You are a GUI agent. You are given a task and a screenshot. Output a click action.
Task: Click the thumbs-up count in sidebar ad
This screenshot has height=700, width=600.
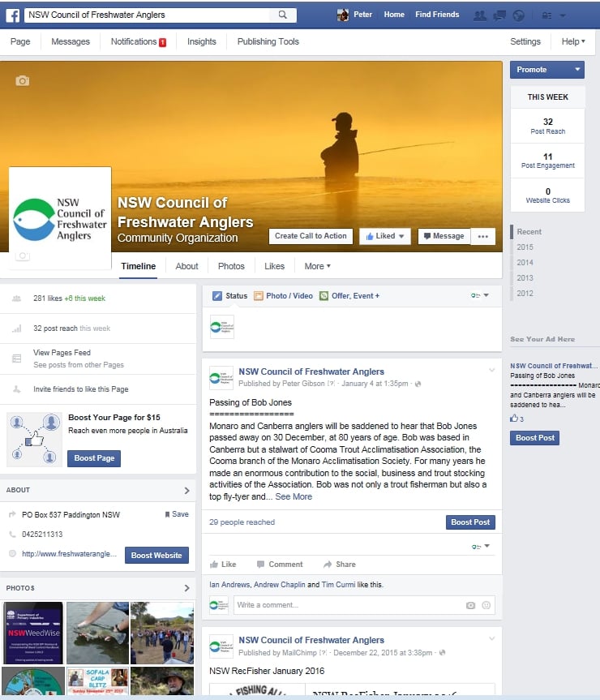point(516,419)
